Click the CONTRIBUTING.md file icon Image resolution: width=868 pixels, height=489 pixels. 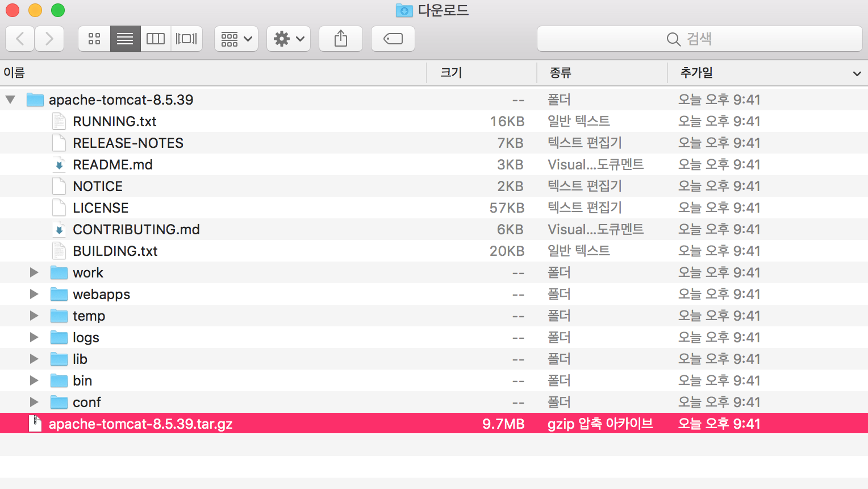59,229
